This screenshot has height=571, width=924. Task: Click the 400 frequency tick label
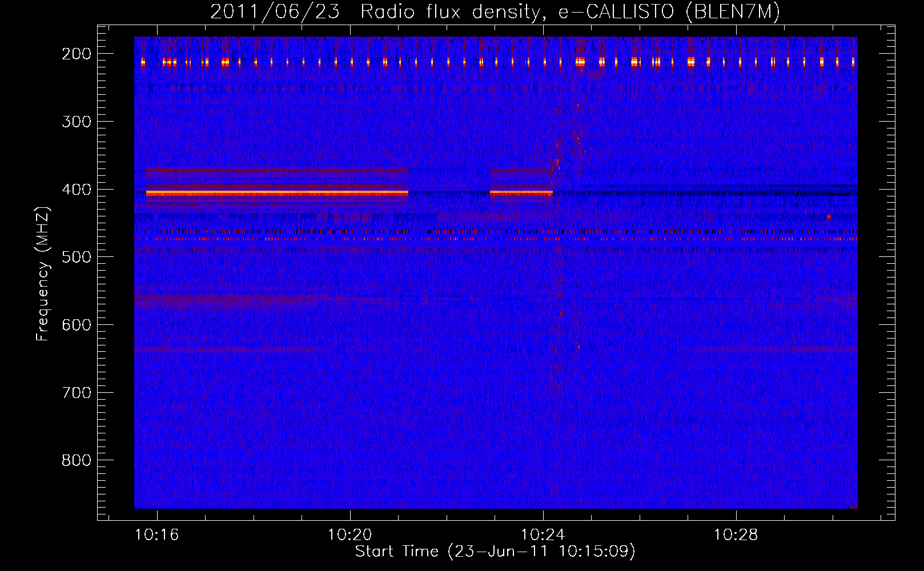pyautogui.click(x=77, y=190)
